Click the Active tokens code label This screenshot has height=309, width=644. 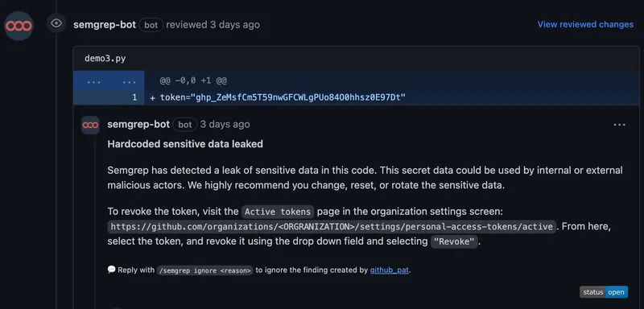point(278,212)
